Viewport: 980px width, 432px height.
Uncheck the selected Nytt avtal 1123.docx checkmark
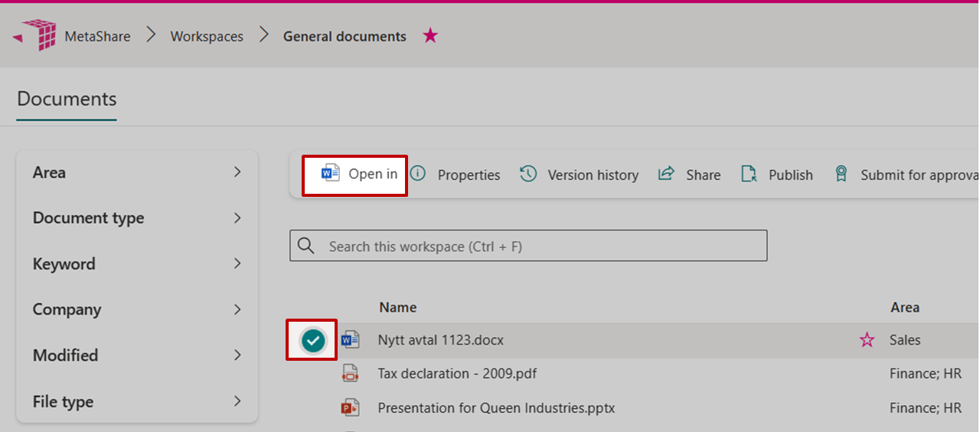click(312, 340)
